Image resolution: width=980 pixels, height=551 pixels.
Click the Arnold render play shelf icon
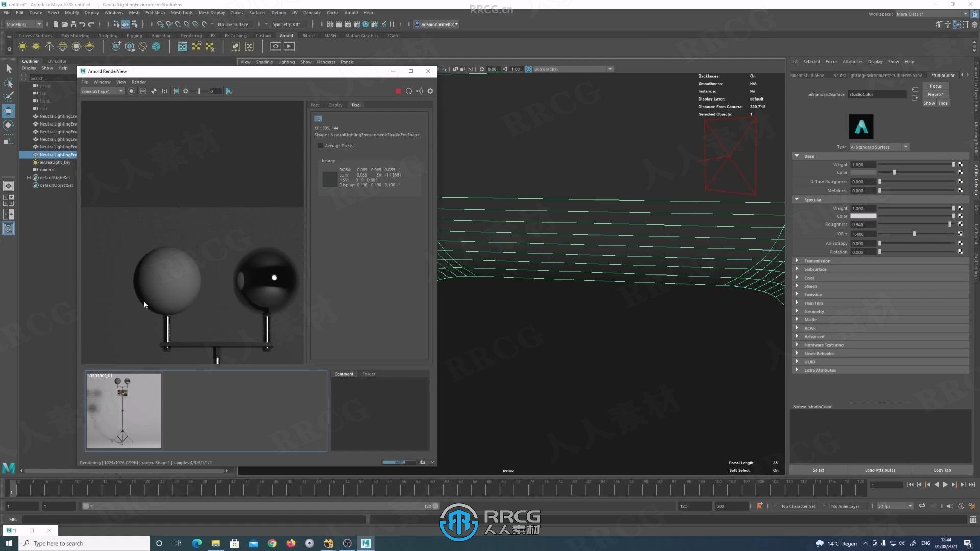click(289, 46)
